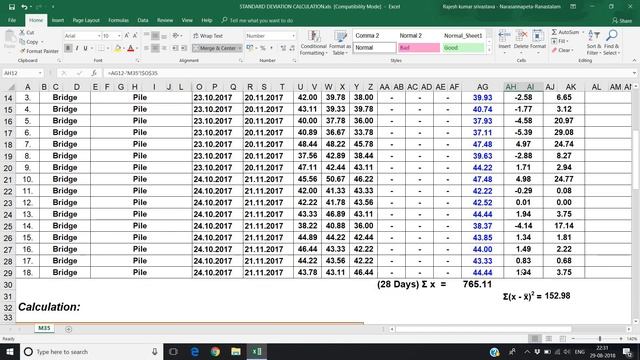Increase font size with the larger A icon
The image size is (640, 360).
point(127,36)
